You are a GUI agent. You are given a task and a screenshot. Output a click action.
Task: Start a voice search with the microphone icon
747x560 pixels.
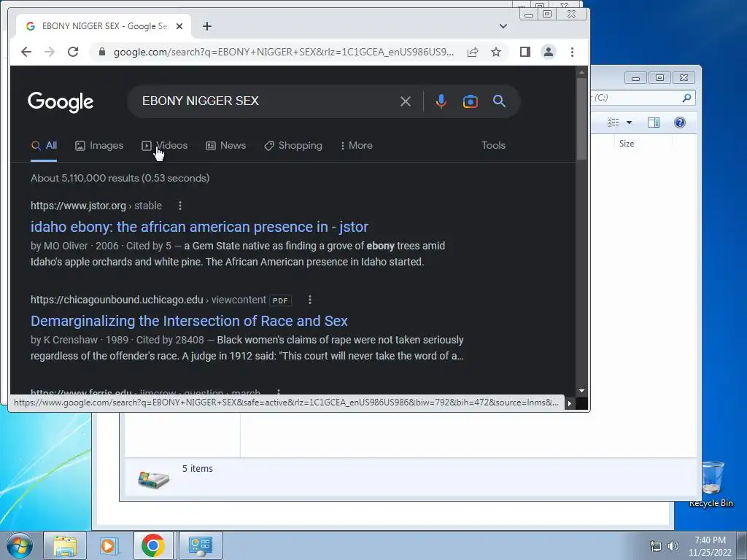coord(441,101)
